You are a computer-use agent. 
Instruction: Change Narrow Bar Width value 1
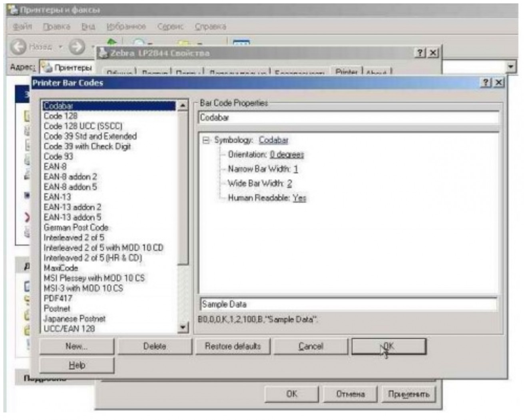296,169
